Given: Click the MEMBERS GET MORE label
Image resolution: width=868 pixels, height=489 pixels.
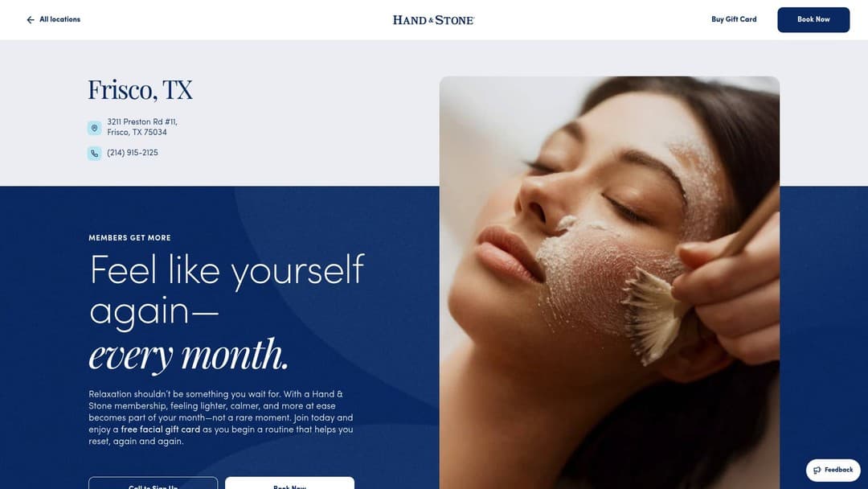Looking at the screenshot, I should [x=129, y=237].
